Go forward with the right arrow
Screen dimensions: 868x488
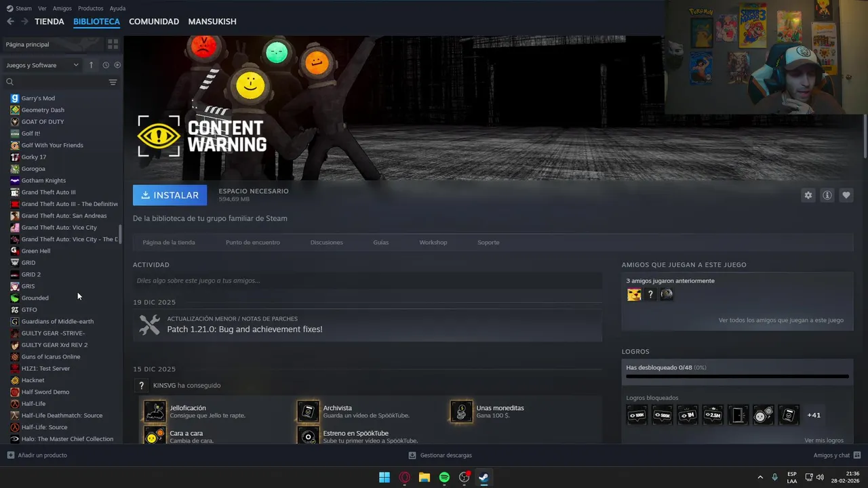(x=24, y=22)
